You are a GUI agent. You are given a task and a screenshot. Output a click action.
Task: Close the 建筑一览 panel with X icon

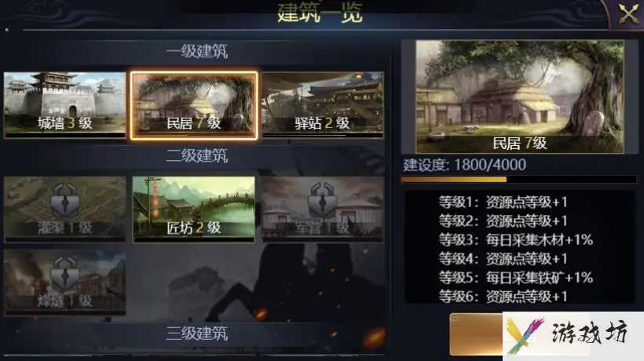629,13
